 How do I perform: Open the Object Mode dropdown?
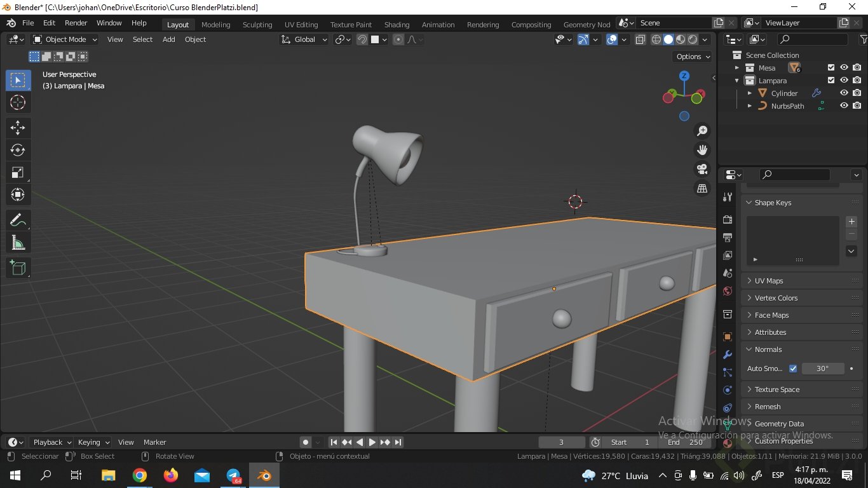[x=65, y=39]
